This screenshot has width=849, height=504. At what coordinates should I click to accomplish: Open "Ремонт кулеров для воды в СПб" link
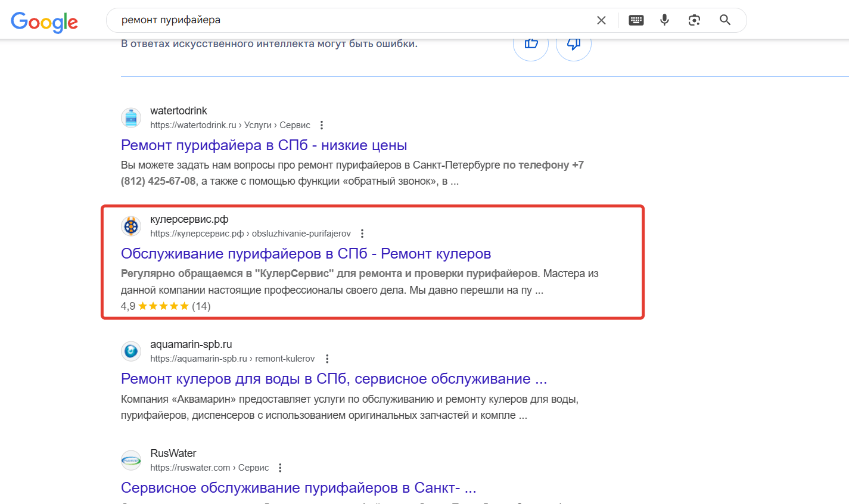[334, 379]
